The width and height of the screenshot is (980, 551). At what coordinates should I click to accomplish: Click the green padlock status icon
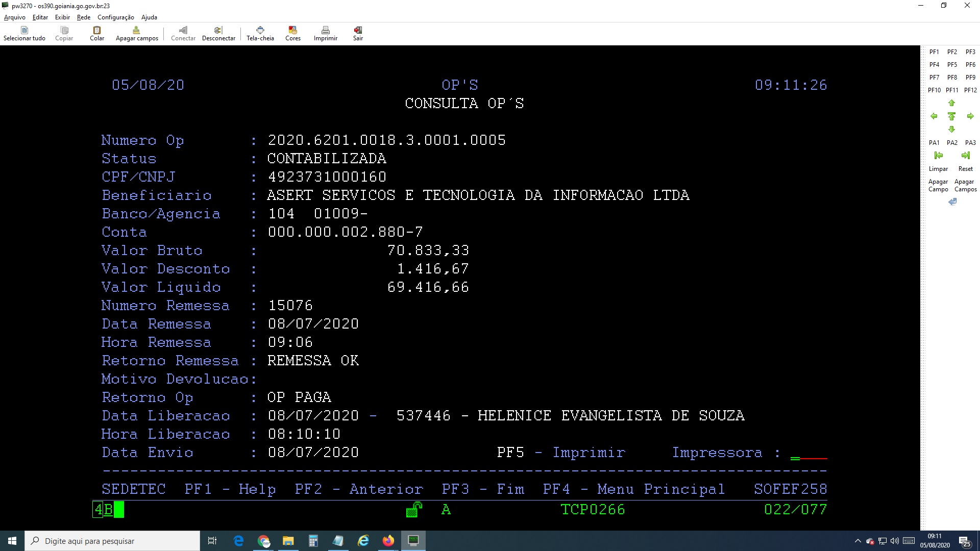pos(414,510)
